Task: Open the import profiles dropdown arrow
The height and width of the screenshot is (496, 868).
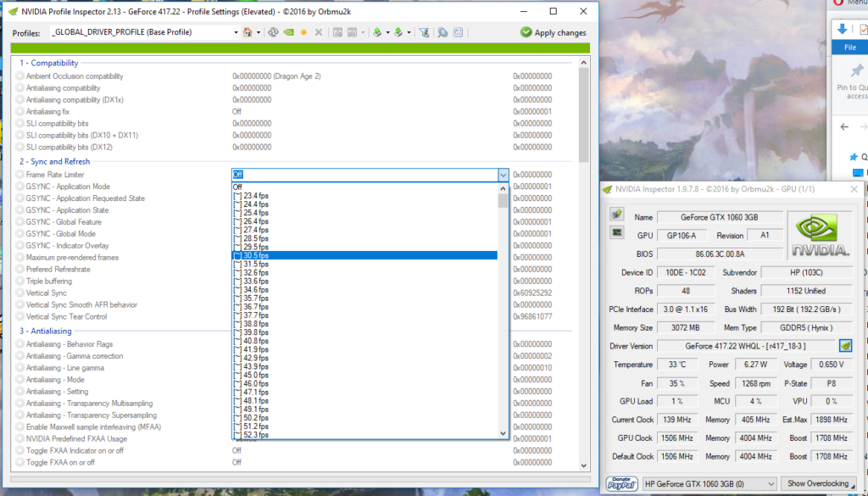Action: [x=409, y=33]
